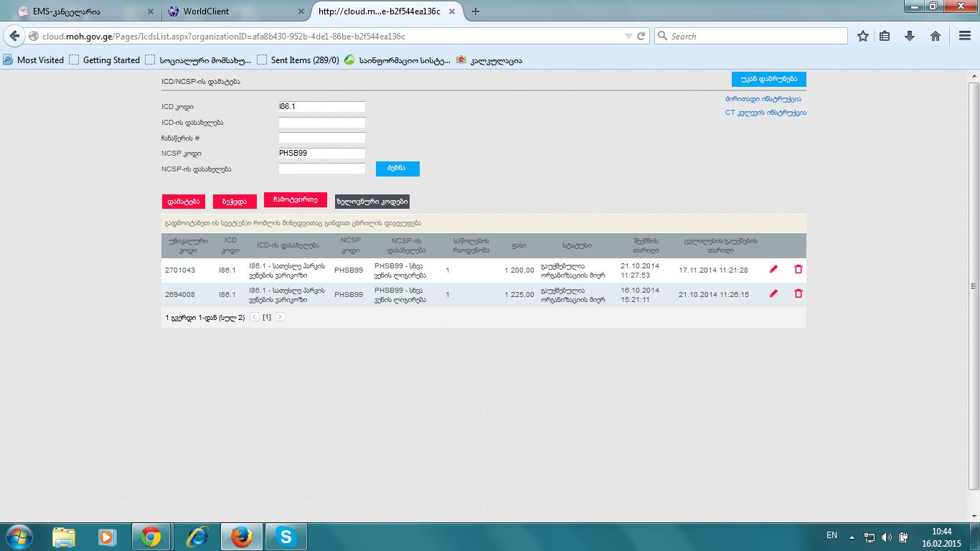Show hidden system tray icons

(852, 537)
